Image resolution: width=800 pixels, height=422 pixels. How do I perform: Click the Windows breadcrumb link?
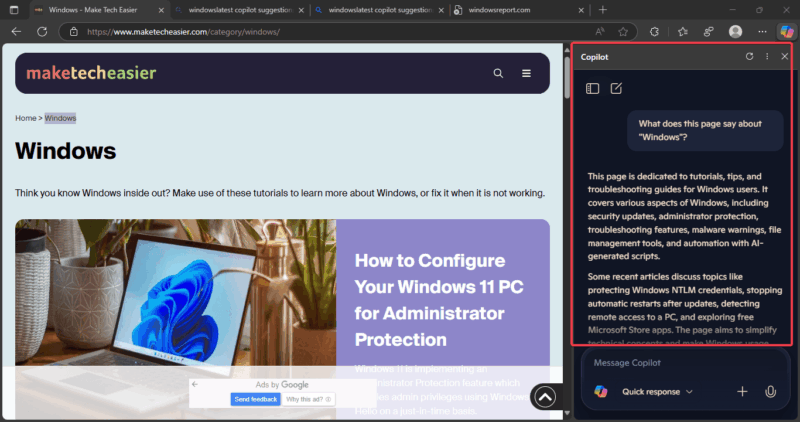coord(60,118)
